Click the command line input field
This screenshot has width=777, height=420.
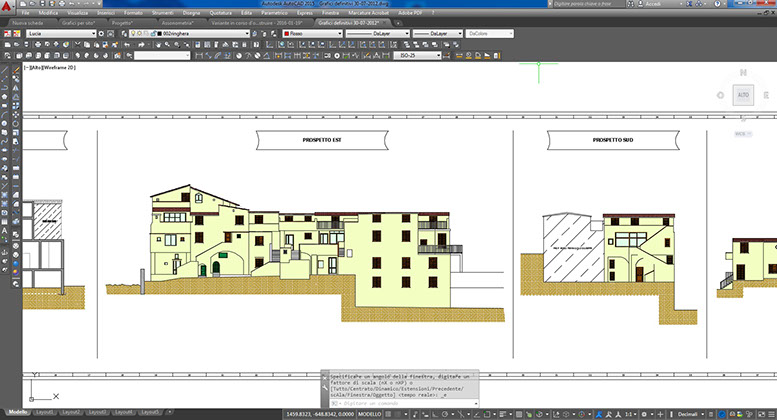click(400, 403)
